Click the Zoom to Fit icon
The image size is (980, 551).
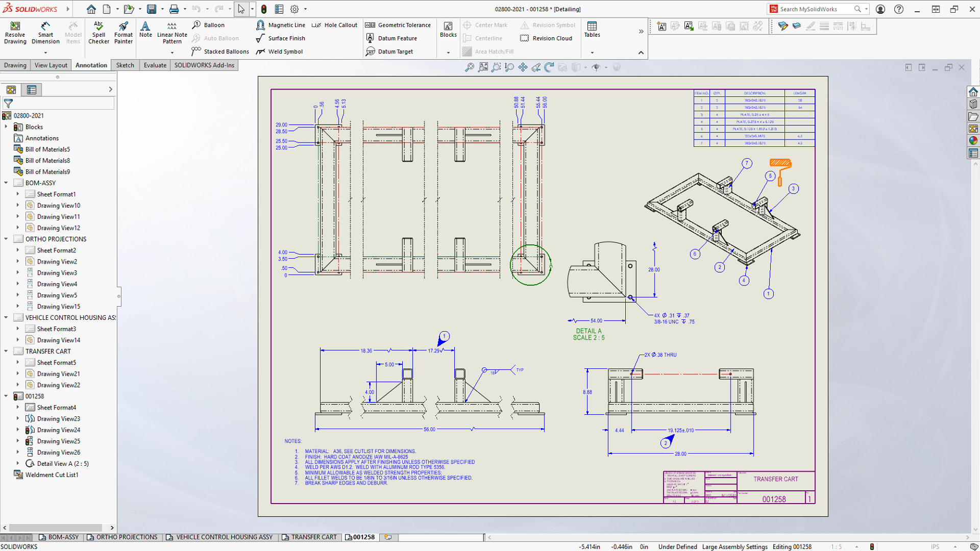point(483,67)
